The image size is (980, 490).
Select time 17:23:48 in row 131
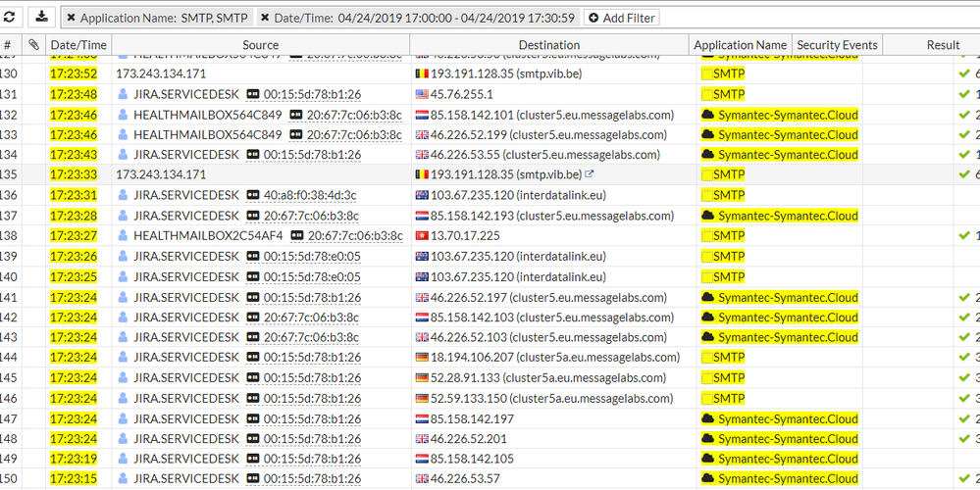pyautogui.click(x=74, y=94)
